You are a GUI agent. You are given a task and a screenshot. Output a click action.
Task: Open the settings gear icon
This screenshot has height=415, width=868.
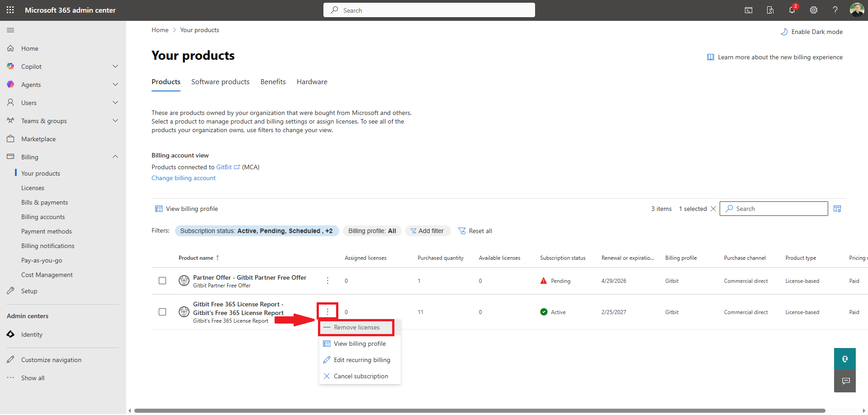(x=814, y=10)
